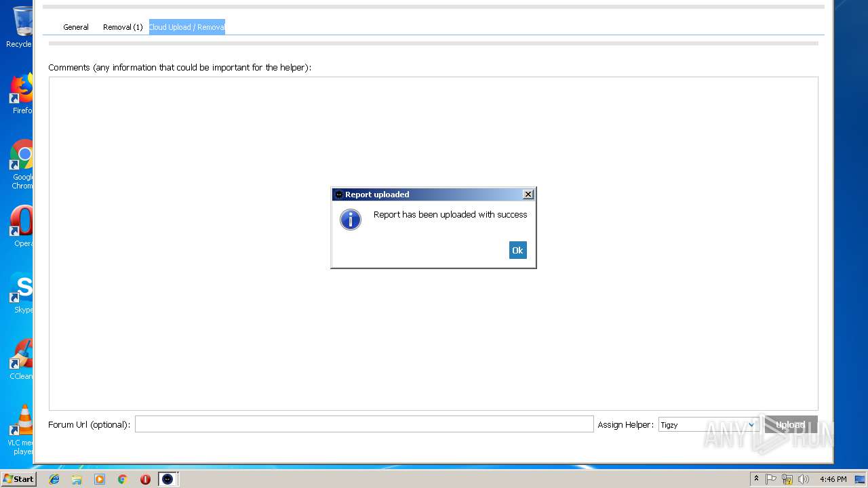The image size is (868, 488).
Task: Open the VLC media player desktop shortcut
Action: pos(21,430)
